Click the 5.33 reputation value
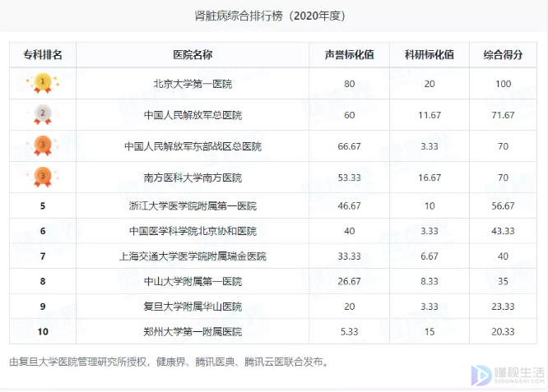 tap(349, 332)
